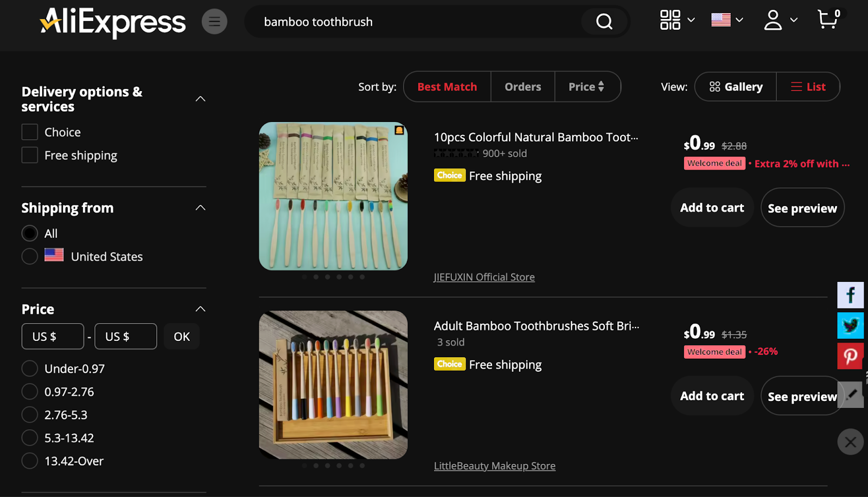Select United States shipping radio button
868x497 pixels.
point(29,256)
